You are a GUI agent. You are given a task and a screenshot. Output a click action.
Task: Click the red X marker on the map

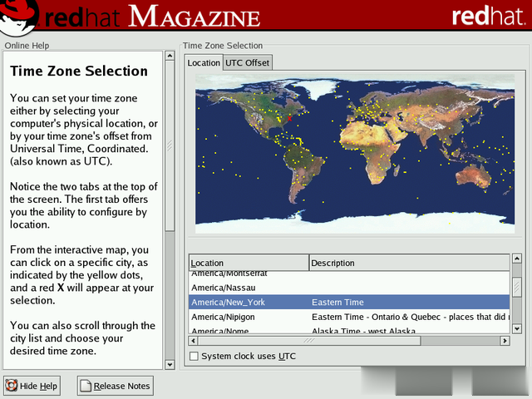coord(289,118)
